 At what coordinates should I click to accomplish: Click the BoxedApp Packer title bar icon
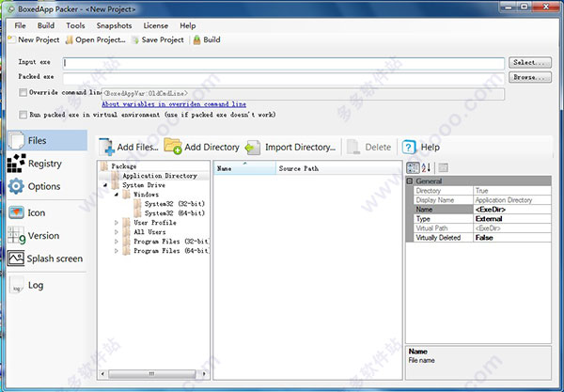(10, 9)
